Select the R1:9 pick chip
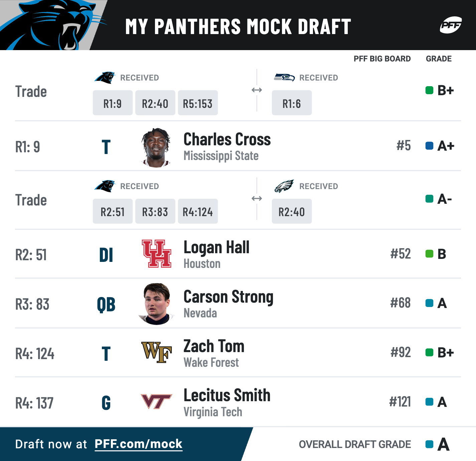This screenshot has height=461, width=476. tap(113, 103)
